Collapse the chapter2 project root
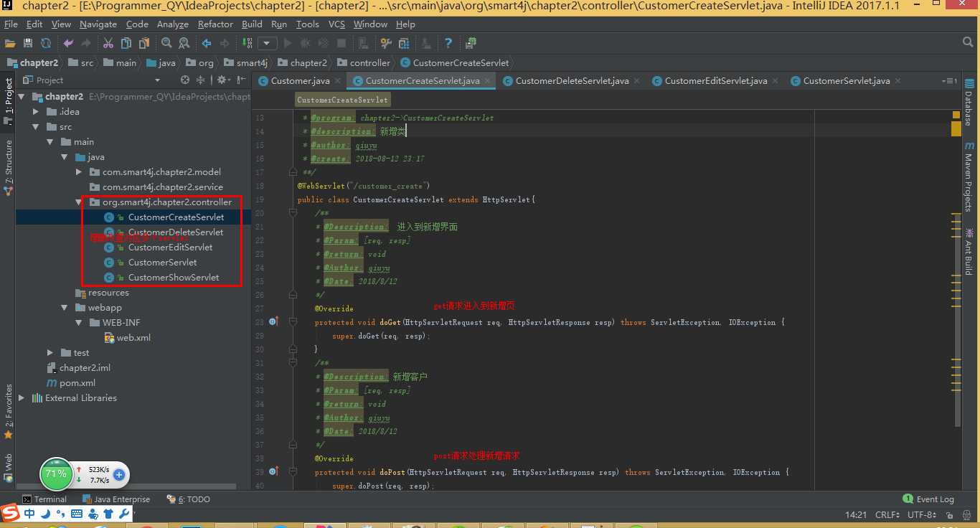 tap(22, 96)
